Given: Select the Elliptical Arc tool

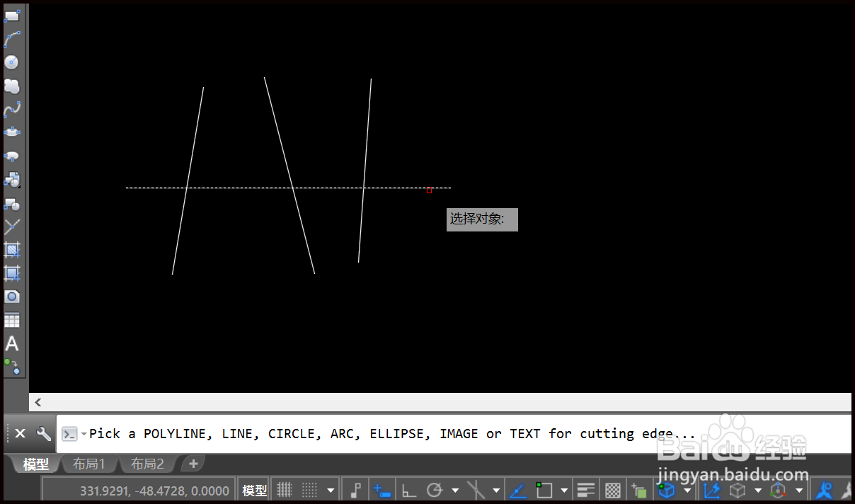Looking at the screenshot, I should coord(12,156).
